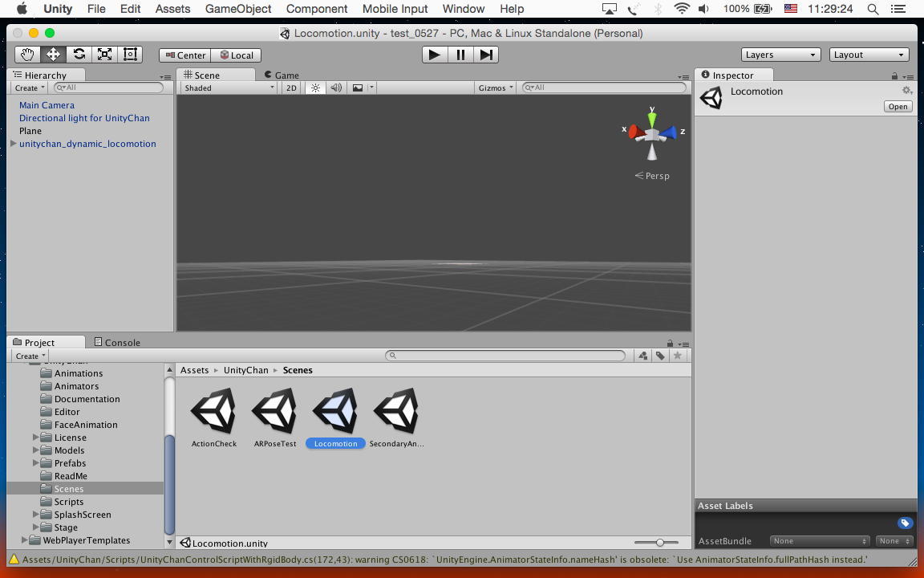Open the Component menu
Viewport: 924px width, 578px height.
[317, 9]
